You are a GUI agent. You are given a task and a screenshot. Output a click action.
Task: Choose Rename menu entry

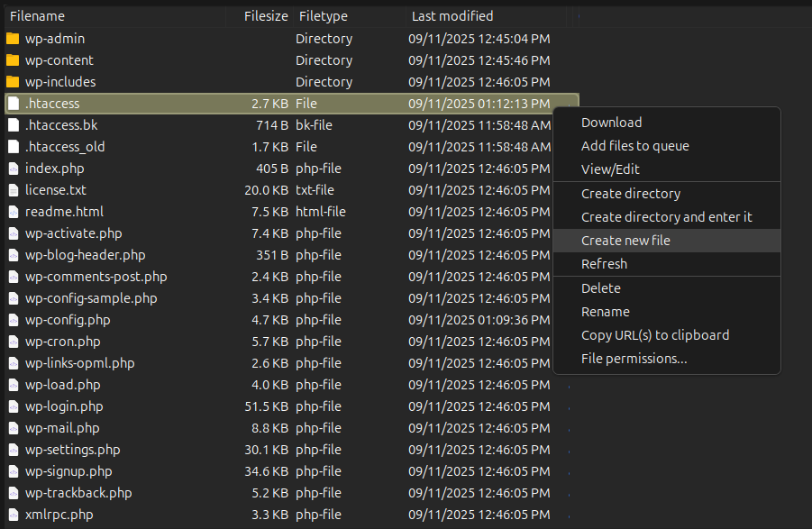coord(667,312)
